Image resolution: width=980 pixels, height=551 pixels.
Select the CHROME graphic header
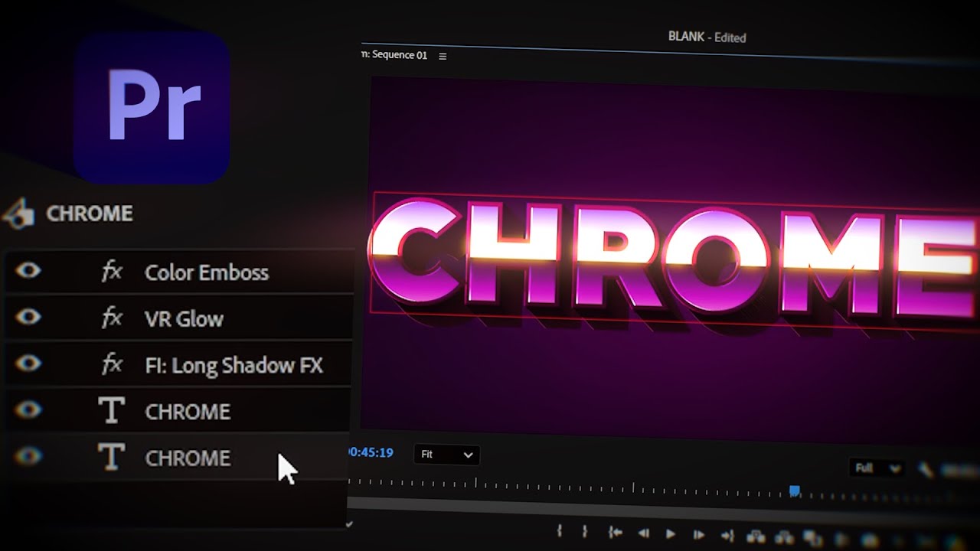(x=89, y=214)
